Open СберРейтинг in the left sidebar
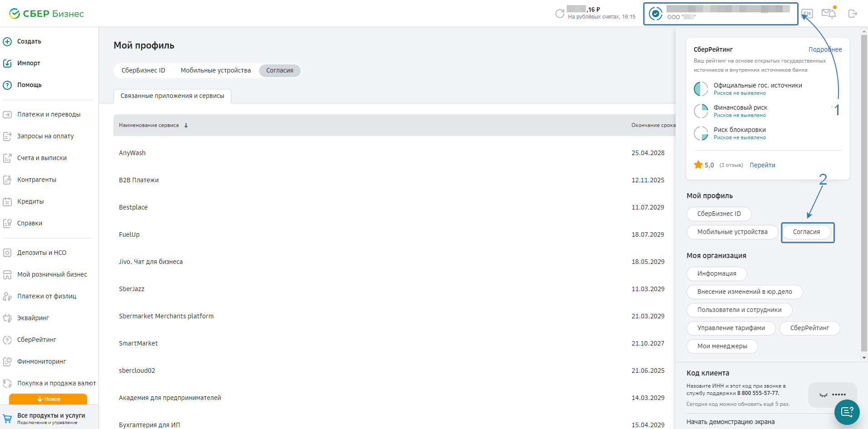Viewport: 868px width, 429px height. tap(37, 340)
